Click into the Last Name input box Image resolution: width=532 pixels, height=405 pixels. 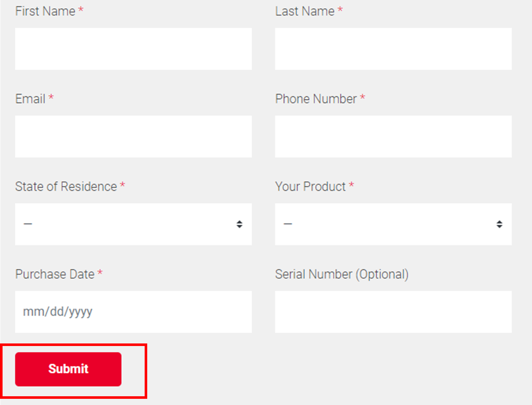coord(393,49)
